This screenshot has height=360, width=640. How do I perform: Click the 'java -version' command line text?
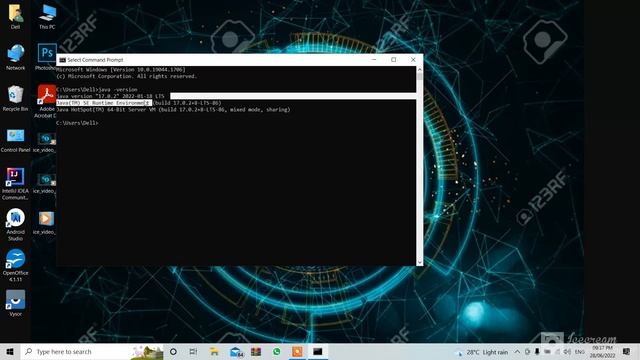tap(119, 89)
